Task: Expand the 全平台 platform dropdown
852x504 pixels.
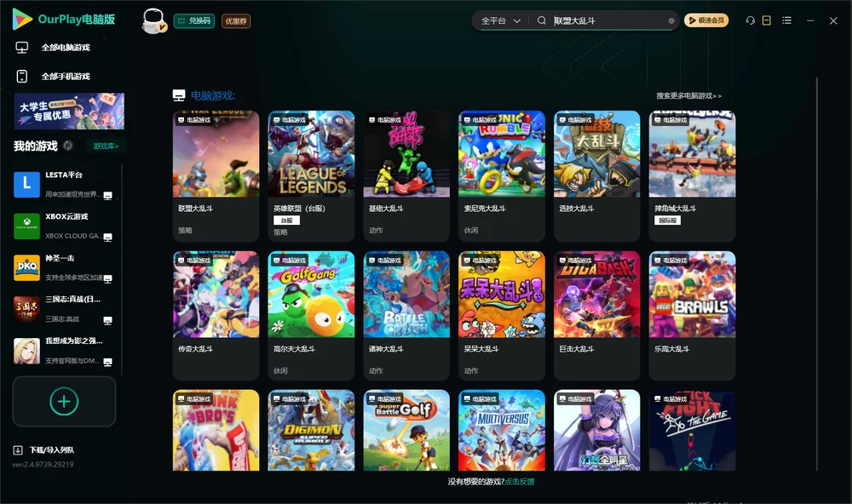Action: click(501, 20)
